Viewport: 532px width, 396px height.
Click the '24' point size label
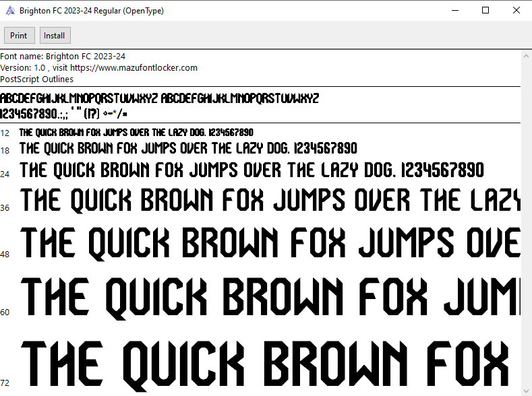pos(5,174)
